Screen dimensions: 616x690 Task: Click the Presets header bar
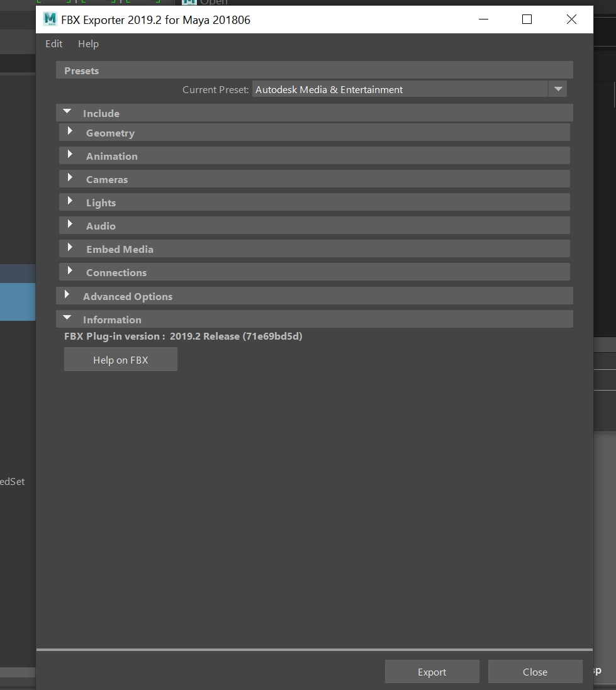pyautogui.click(x=315, y=70)
